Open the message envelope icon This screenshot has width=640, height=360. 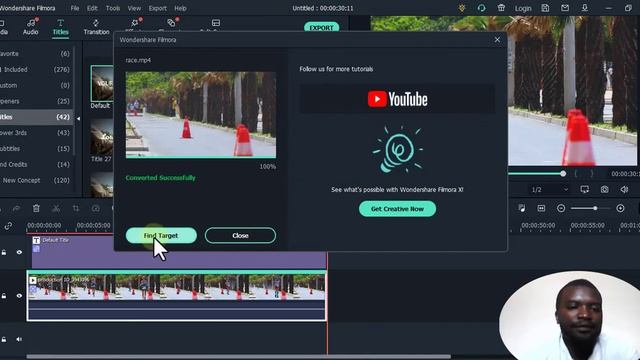point(565,8)
